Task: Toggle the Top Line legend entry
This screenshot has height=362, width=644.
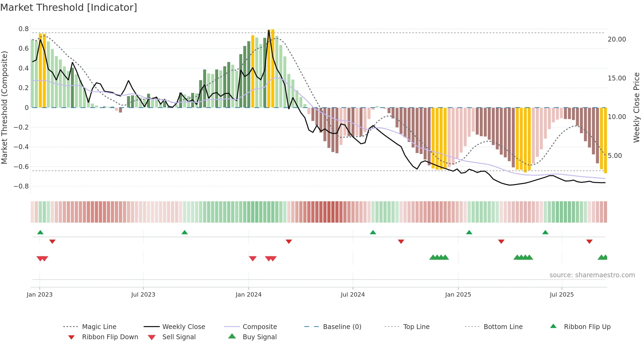Action: 407,327
